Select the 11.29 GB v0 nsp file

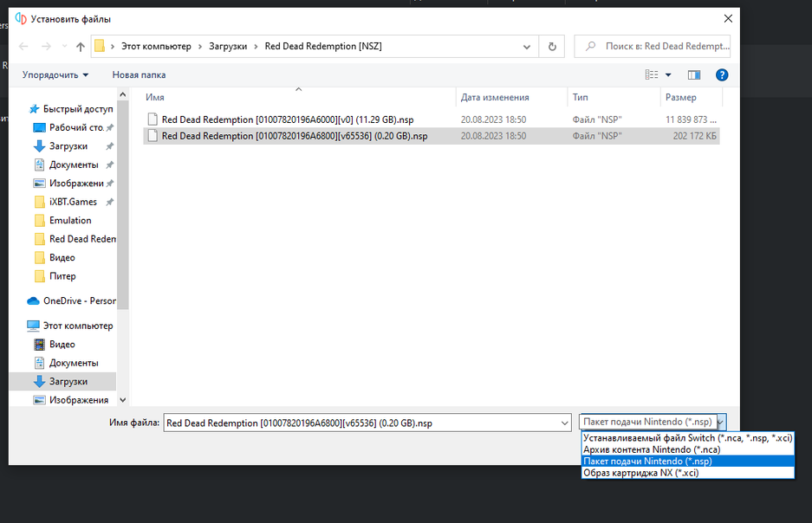pyautogui.click(x=432, y=119)
